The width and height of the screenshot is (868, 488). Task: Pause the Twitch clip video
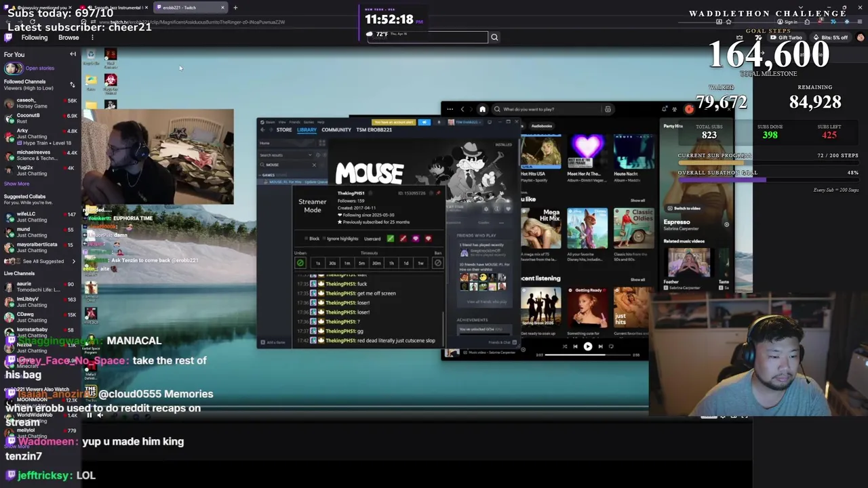click(89, 415)
